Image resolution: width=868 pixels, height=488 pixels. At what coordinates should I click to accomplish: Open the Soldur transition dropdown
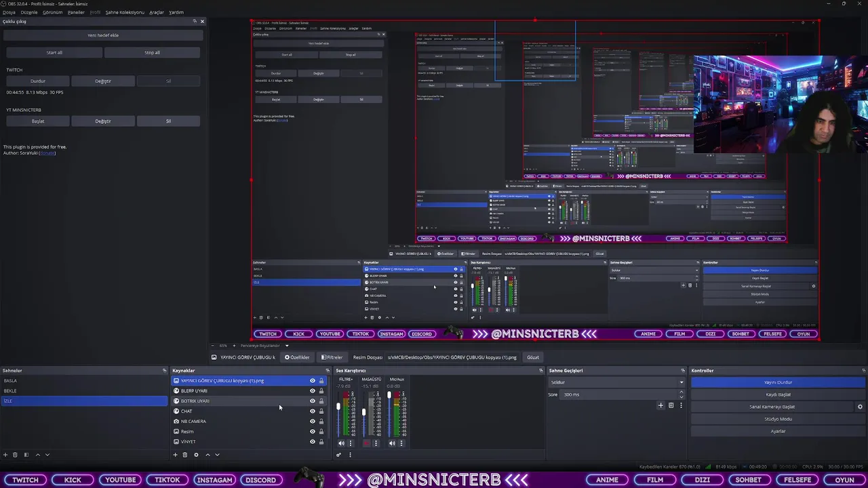pyautogui.click(x=616, y=382)
